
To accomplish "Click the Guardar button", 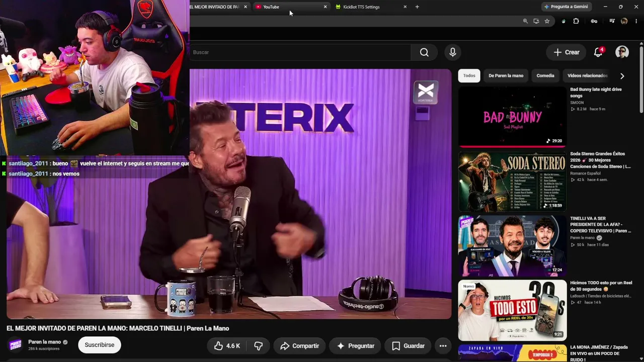I will coord(408,346).
